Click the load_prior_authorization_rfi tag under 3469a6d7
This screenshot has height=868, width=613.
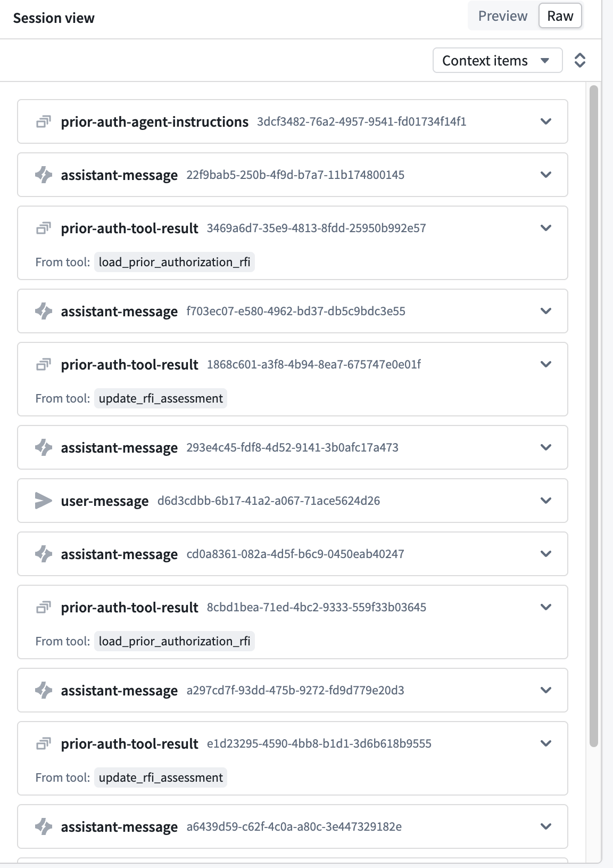(175, 262)
